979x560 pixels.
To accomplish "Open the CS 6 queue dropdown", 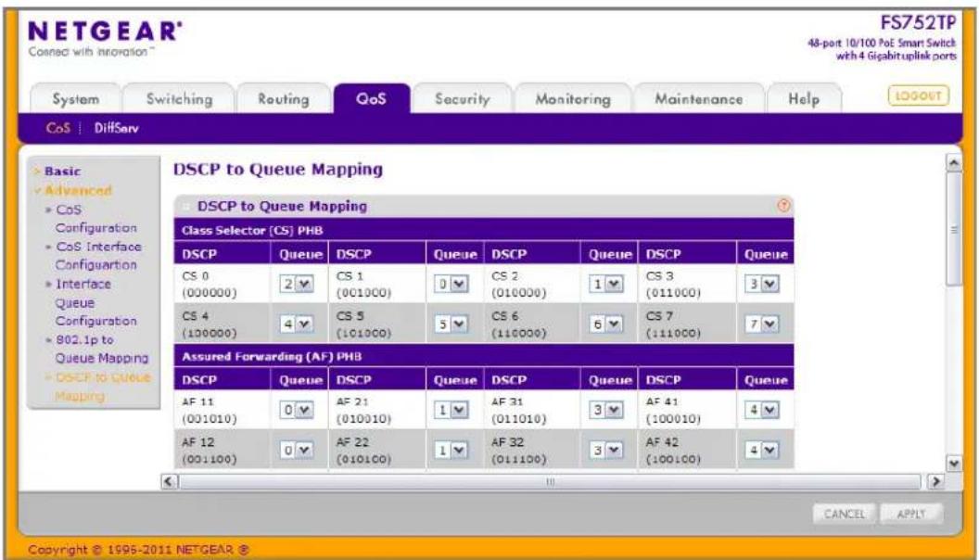I will point(605,325).
